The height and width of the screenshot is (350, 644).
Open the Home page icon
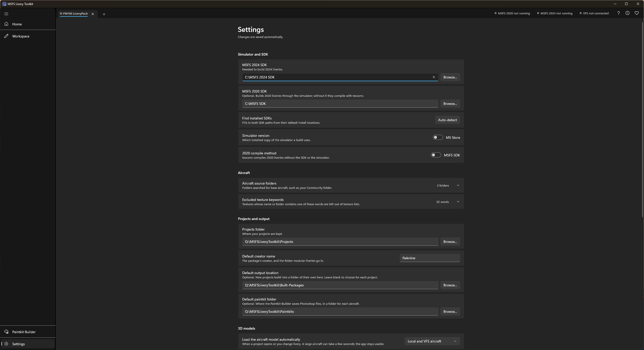tap(6, 24)
